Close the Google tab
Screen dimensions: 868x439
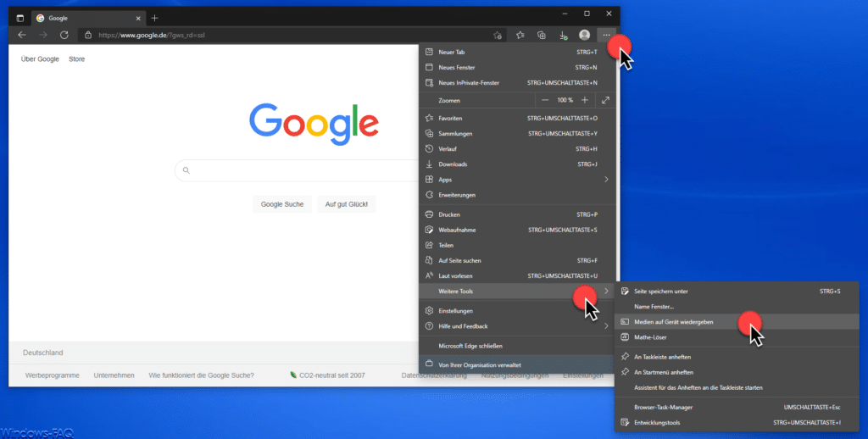click(x=138, y=19)
